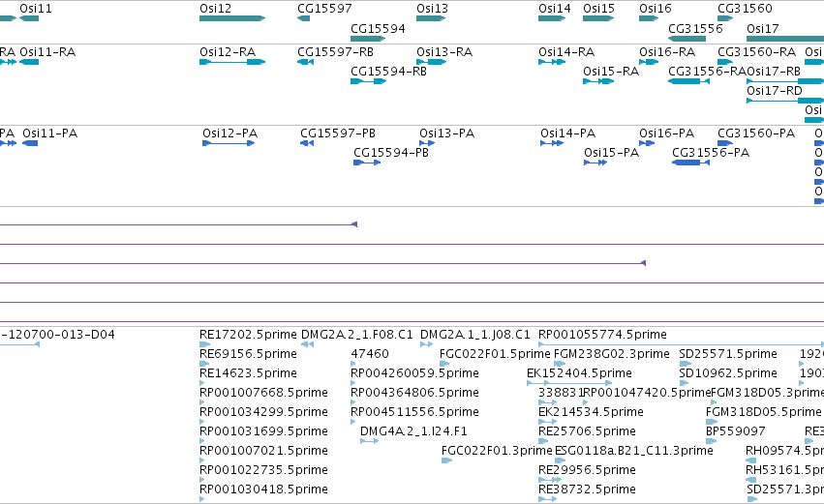This screenshot has height=504, width=824.
Task: Select transcript Osi13-RA
Action: [x=431, y=62]
